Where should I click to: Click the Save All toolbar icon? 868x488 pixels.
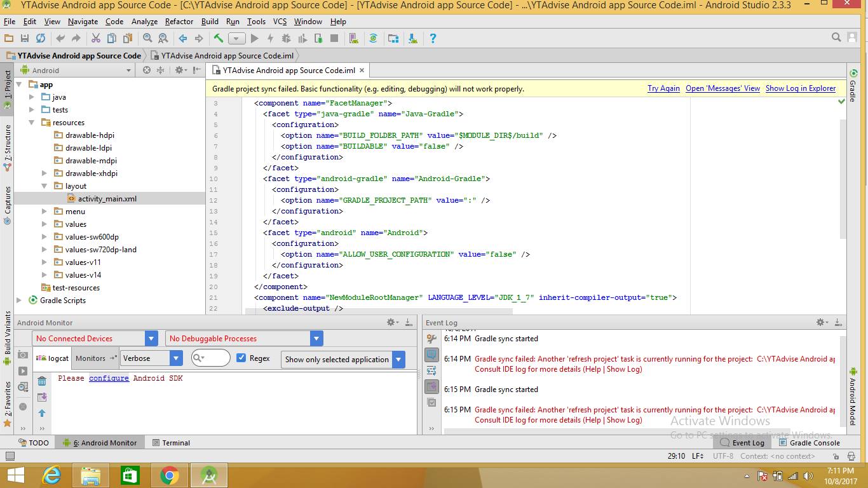tap(25, 39)
